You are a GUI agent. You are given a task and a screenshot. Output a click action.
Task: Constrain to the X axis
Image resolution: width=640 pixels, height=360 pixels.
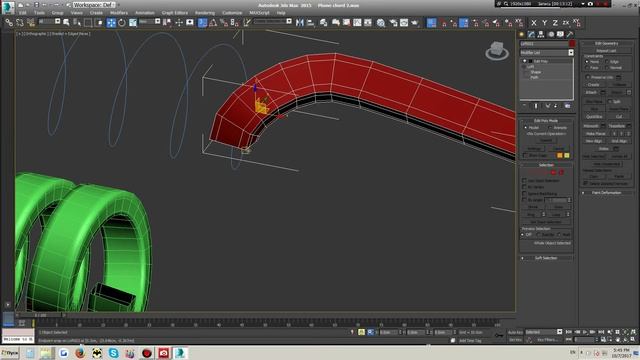click(534, 23)
